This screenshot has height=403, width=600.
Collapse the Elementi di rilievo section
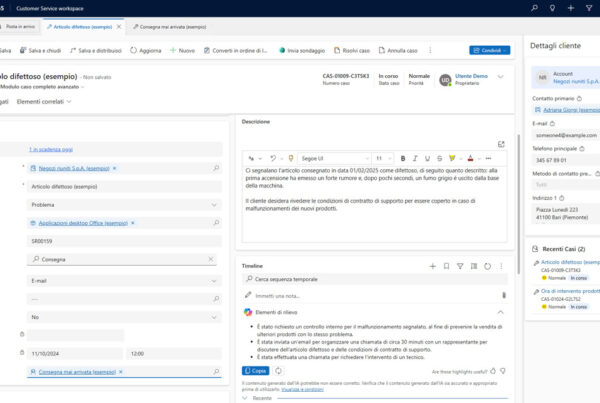coord(501,313)
